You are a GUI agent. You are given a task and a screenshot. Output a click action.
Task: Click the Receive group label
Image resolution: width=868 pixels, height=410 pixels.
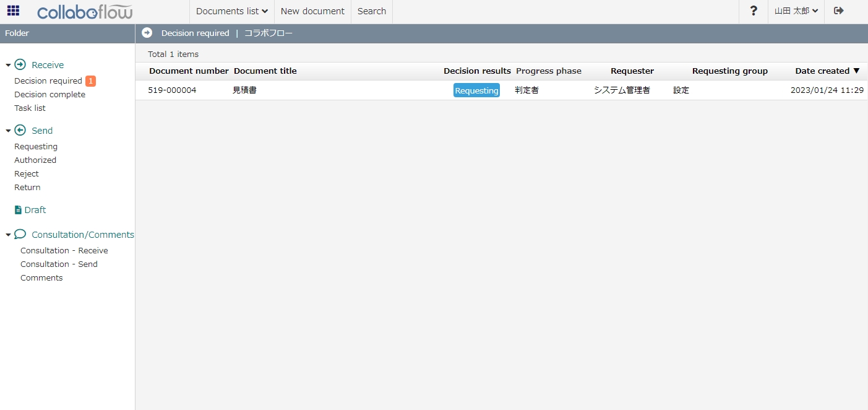click(x=48, y=65)
